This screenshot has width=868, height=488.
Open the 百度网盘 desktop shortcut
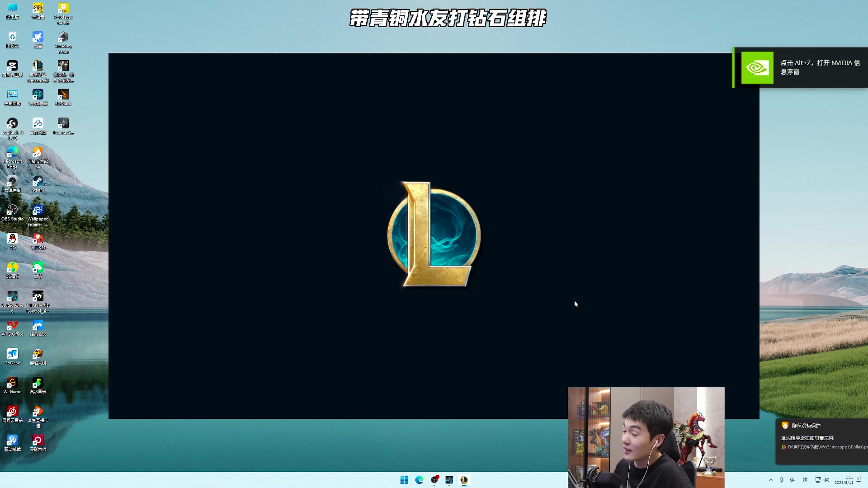coord(38,127)
